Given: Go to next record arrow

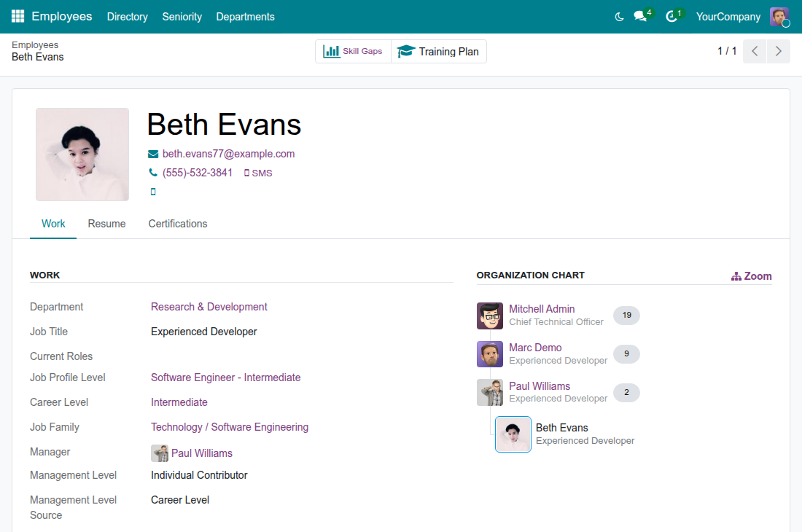Looking at the screenshot, I should pos(779,51).
